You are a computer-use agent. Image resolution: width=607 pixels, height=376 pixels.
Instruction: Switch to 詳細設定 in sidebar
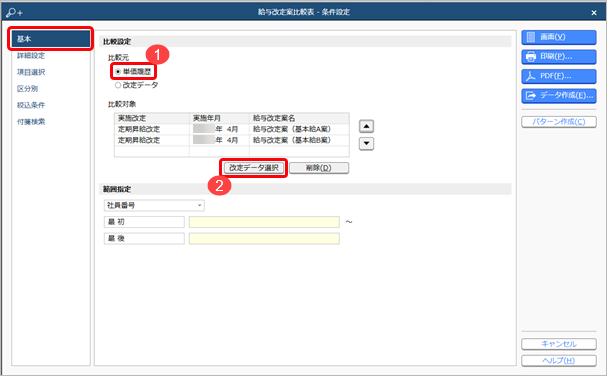(x=31, y=56)
